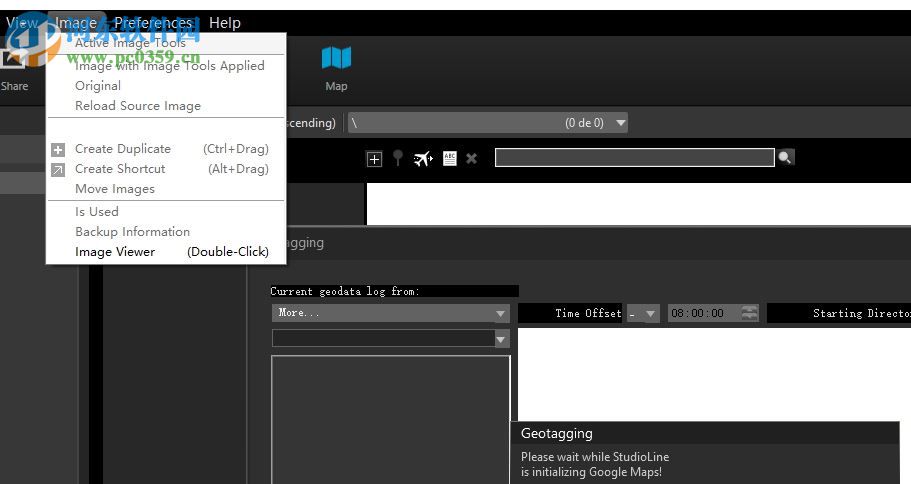The image size is (911, 484).
Task: Open the empty dropdown below More...
Action: pyautogui.click(x=501, y=339)
